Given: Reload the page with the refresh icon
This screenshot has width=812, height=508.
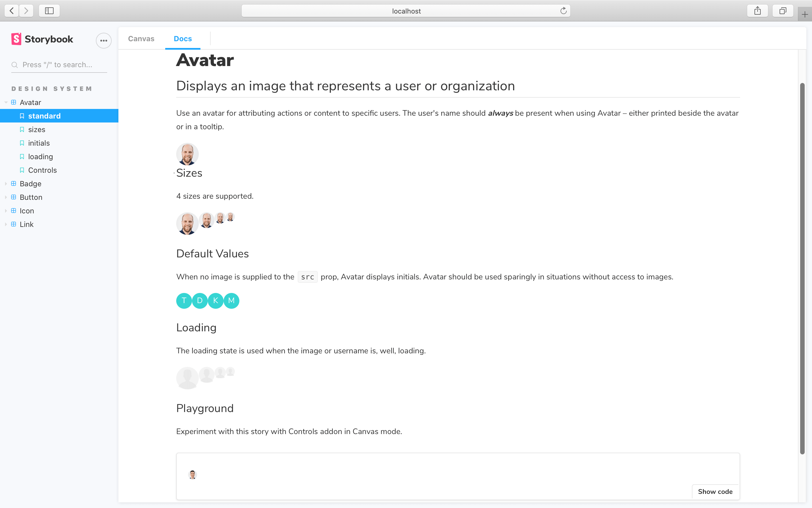Looking at the screenshot, I should (563, 11).
